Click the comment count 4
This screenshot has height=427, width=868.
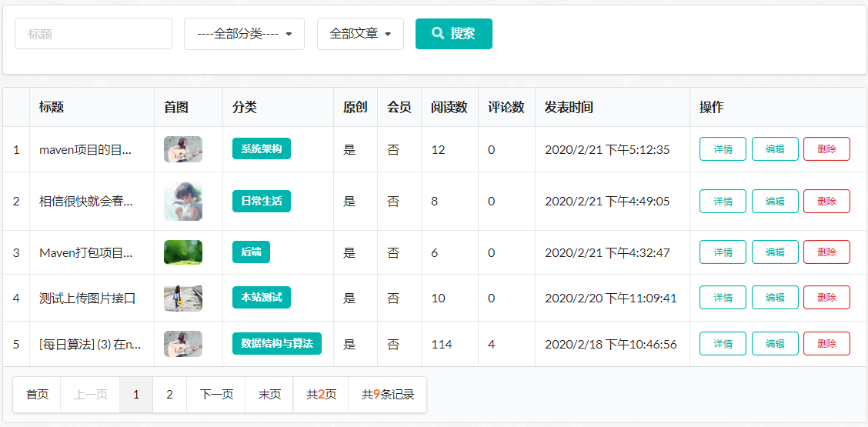[491, 345]
